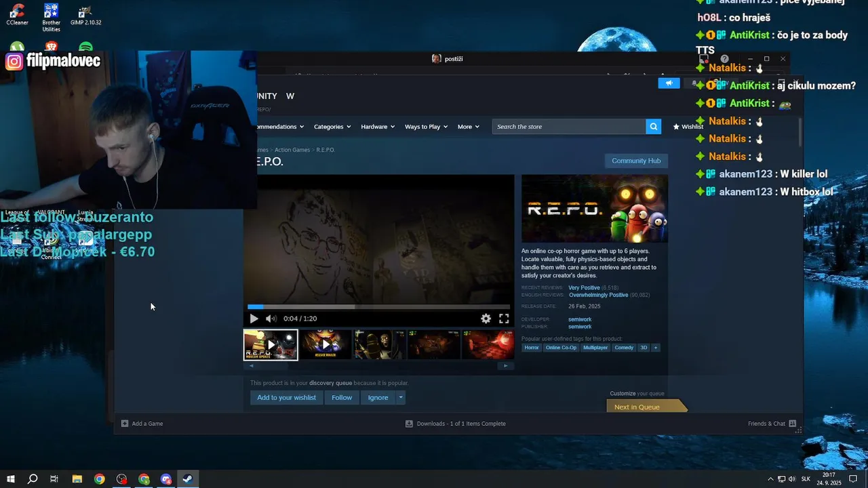Play the R.E.P.O. trailer video

[254, 319]
